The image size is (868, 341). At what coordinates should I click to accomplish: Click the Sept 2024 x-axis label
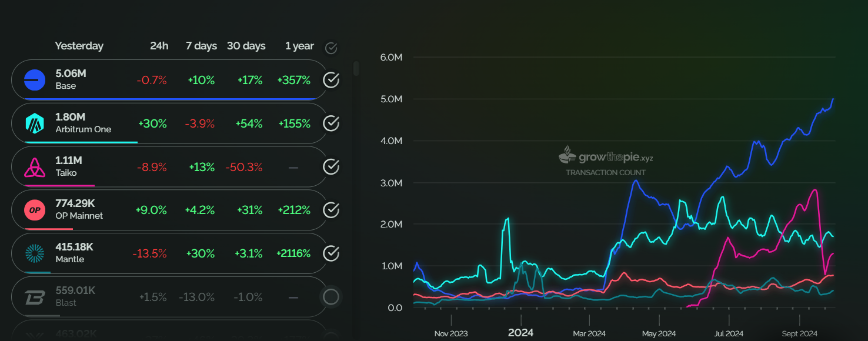point(799,333)
